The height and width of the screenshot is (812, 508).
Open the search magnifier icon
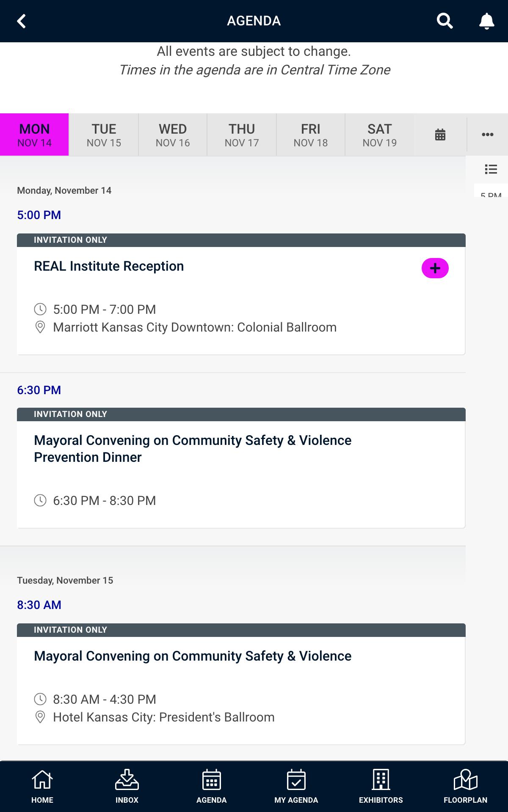pyautogui.click(x=444, y=21)
